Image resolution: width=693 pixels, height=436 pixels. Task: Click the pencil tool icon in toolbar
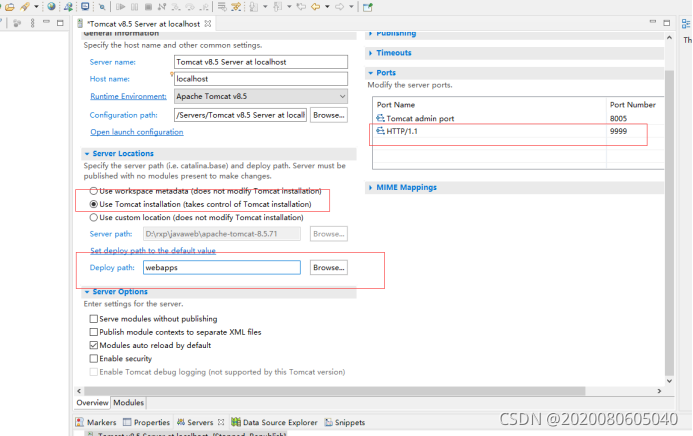tap(25, 7)
